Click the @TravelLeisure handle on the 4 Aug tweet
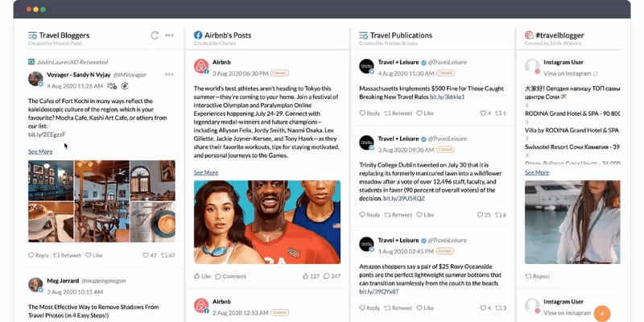This screenshot has height=322, width=644. (448, 63)
